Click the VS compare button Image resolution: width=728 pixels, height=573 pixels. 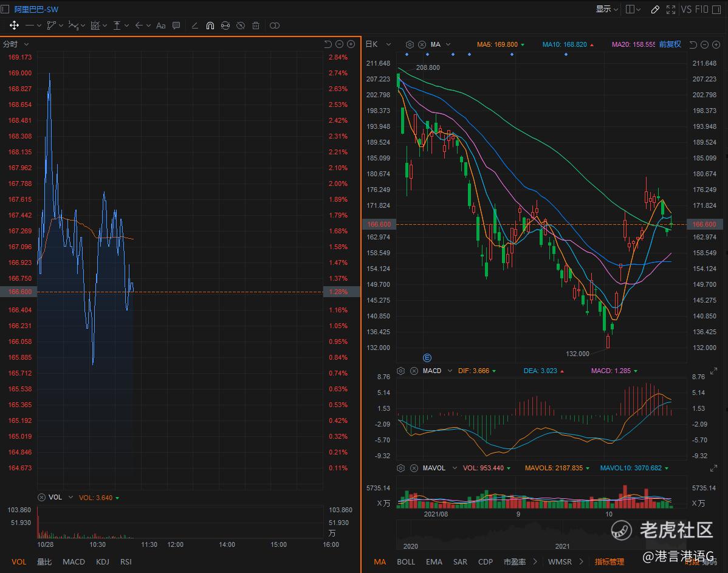click(686, 9)
